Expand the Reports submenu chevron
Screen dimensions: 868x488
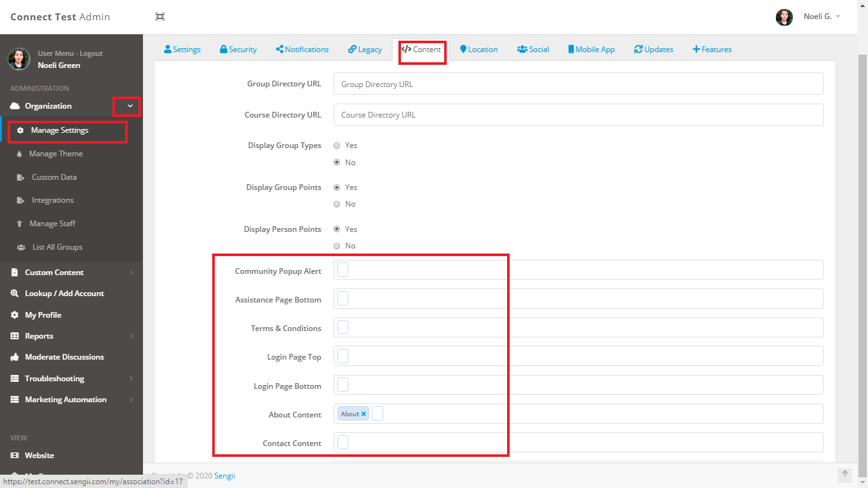click(x=132, y=336)
